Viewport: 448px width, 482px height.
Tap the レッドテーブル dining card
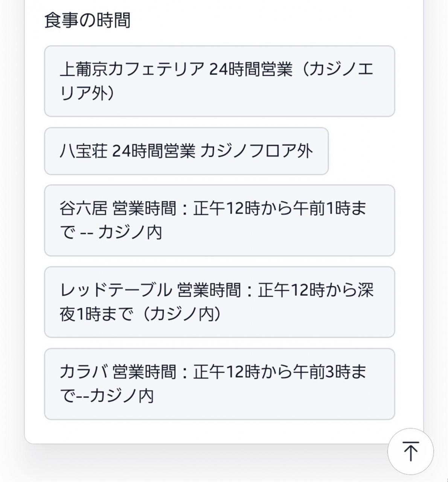click(219, 302)
